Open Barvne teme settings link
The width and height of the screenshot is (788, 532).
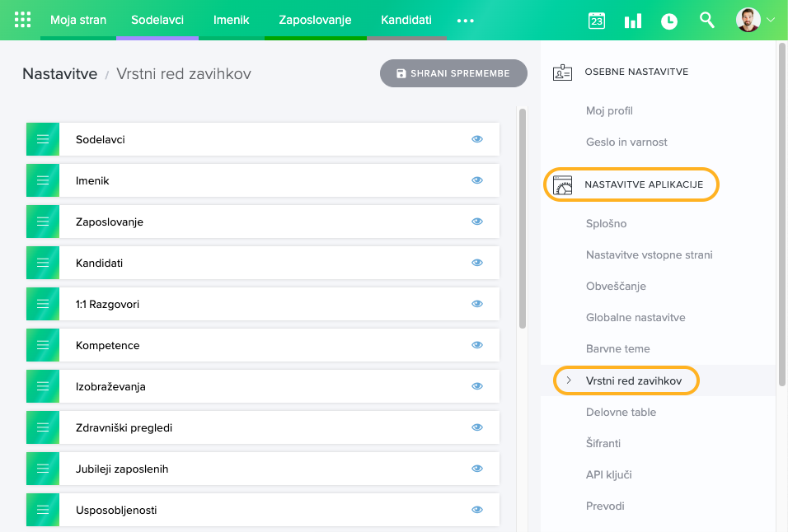(617, 349)
